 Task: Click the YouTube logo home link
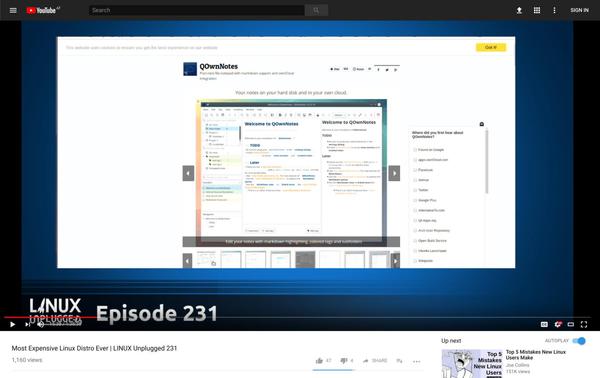[x=43, y=10]
